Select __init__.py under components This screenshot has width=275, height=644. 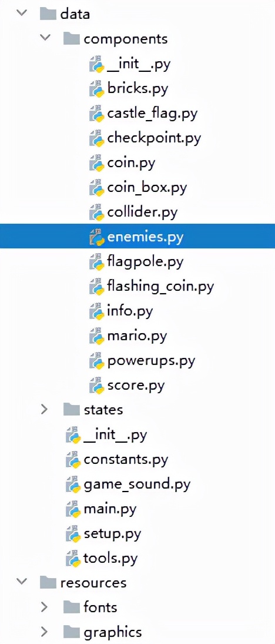click(139, 65)
